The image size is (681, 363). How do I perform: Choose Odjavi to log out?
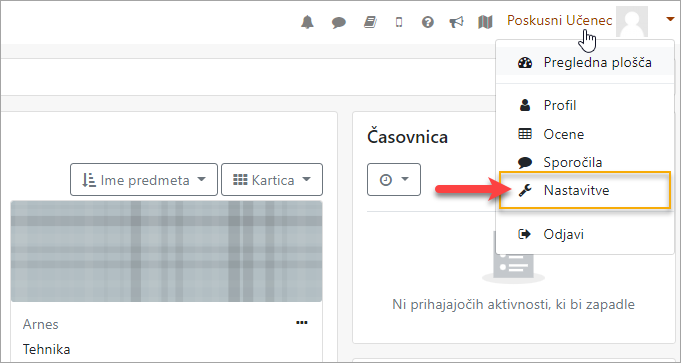tap(585, 234)
